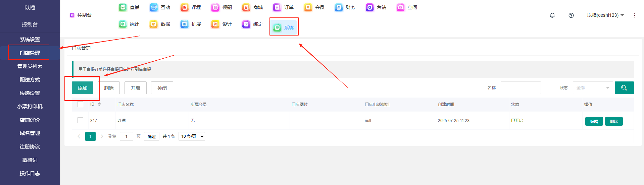Image resolution: width=644 pixels, height=185 pixels.
Task: Select 管理员列表 in the sidebar
Action: pos(30,66)
